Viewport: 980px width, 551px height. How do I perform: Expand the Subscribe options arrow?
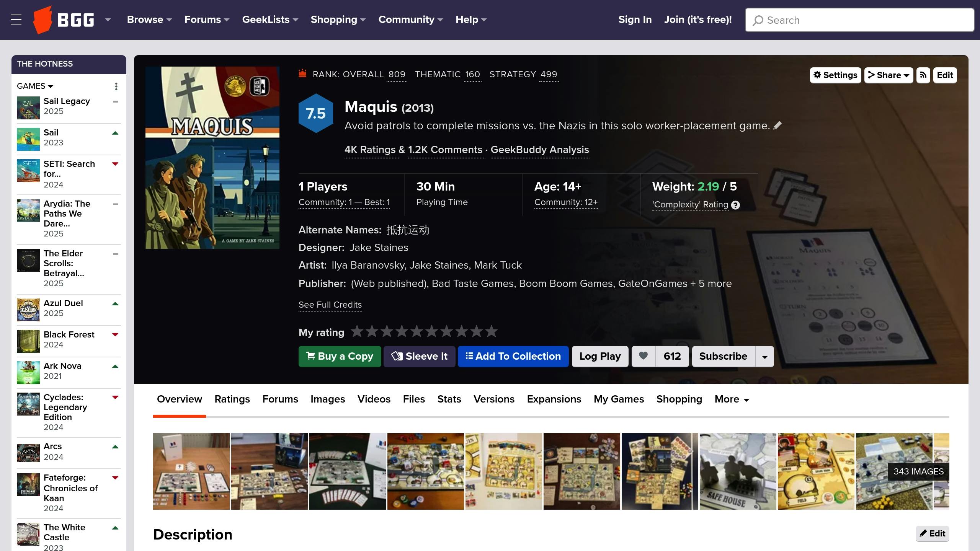(764, 356)
